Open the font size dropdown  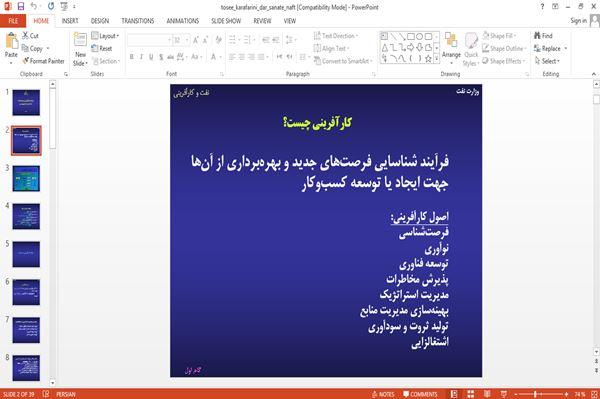tap(187, 40)
